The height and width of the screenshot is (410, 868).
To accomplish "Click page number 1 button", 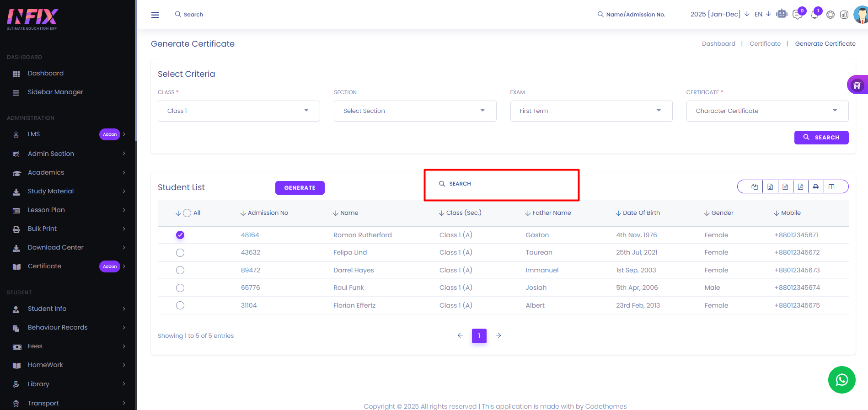I will [x=479, y=336].
